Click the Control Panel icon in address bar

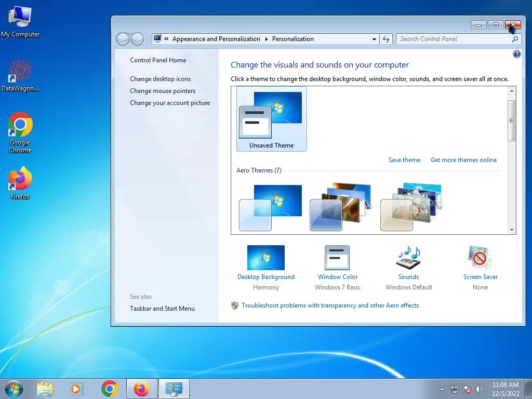157,38
